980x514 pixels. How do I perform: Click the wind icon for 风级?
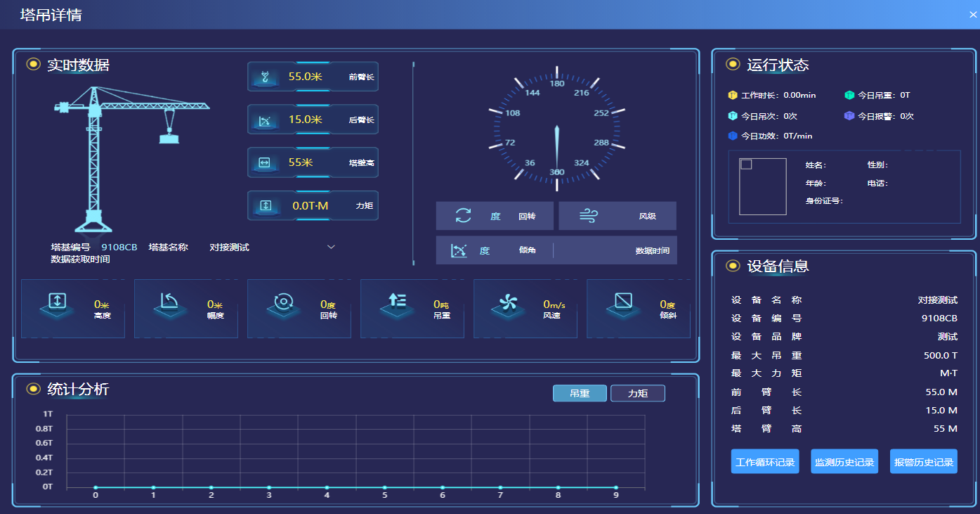[x=588, y=216]
